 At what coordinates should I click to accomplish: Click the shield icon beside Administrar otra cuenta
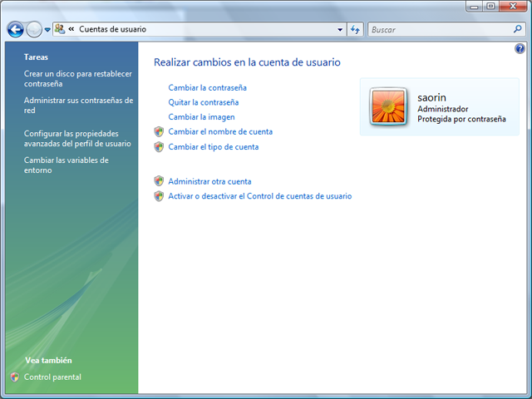pyautogui.click(x=159, y=181)
